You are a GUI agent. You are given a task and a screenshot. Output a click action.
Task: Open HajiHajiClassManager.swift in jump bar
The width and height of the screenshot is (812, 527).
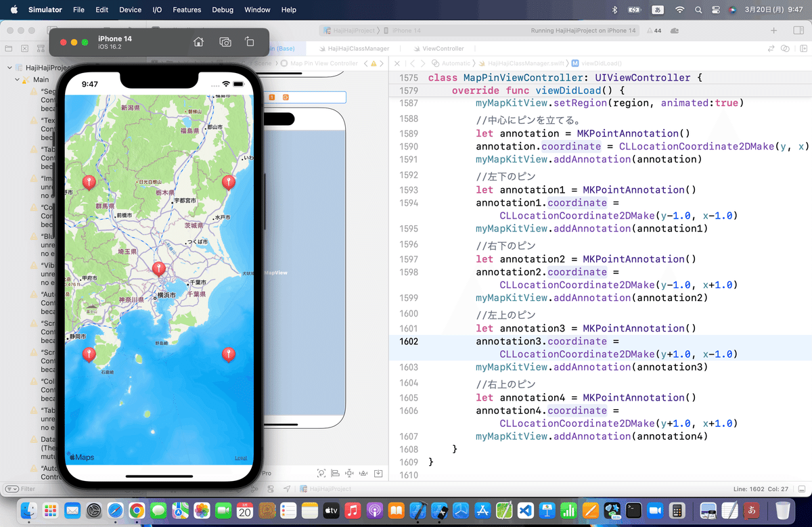(x=522, y=63)
